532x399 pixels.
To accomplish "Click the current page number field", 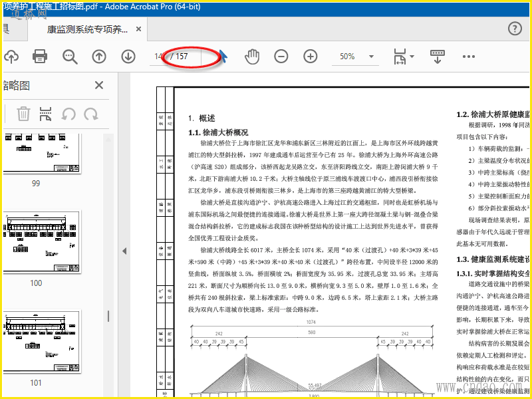I will 158,57.
